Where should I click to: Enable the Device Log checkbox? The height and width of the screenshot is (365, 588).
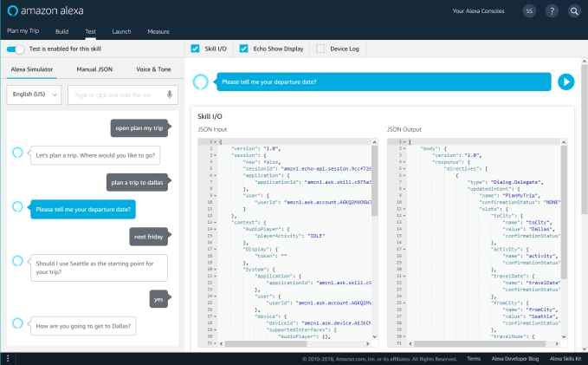point(321,49)
